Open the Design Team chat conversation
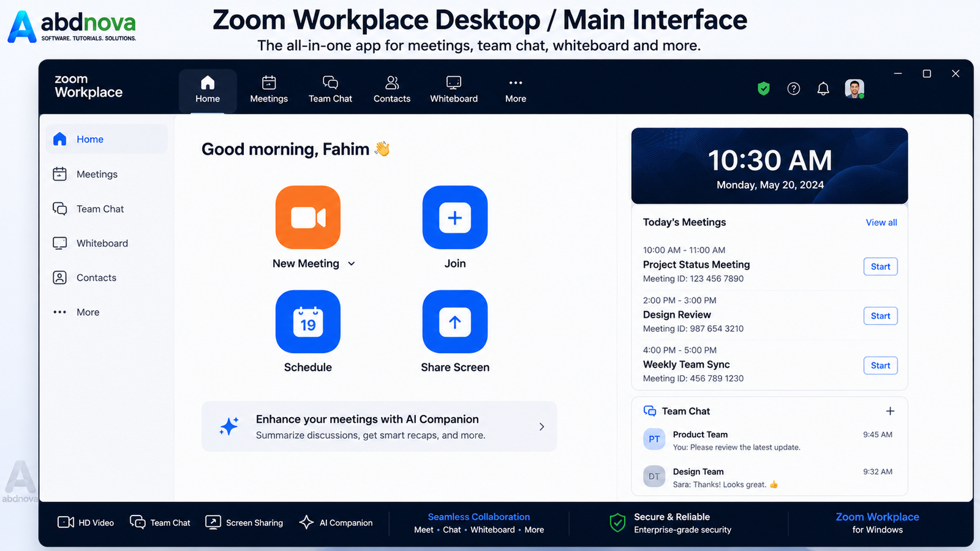Viewport: 980px width, 551px height. tap(769, 478)
